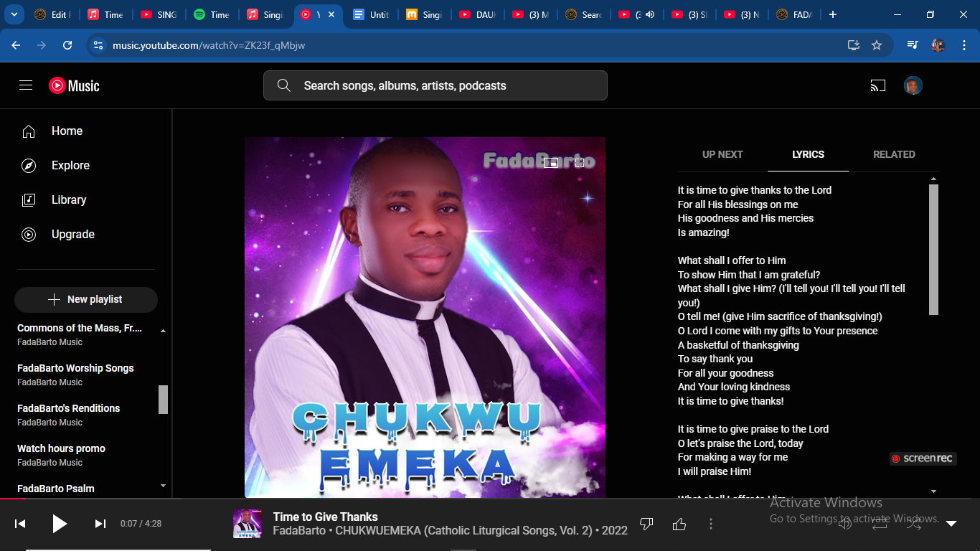The image size is (980, 551).
Task: Click sidebar playlist scroll-up arrow
Action: 163,331
